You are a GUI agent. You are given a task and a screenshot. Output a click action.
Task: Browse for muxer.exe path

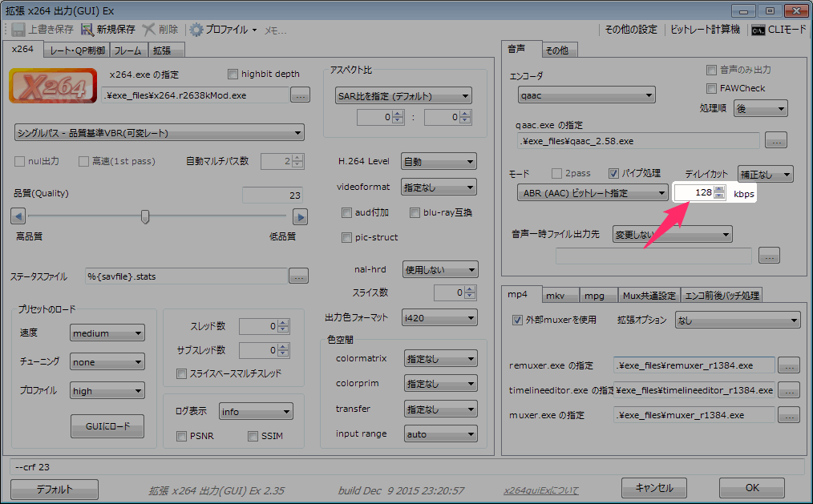pyautogui.click(x=789, y=415)
